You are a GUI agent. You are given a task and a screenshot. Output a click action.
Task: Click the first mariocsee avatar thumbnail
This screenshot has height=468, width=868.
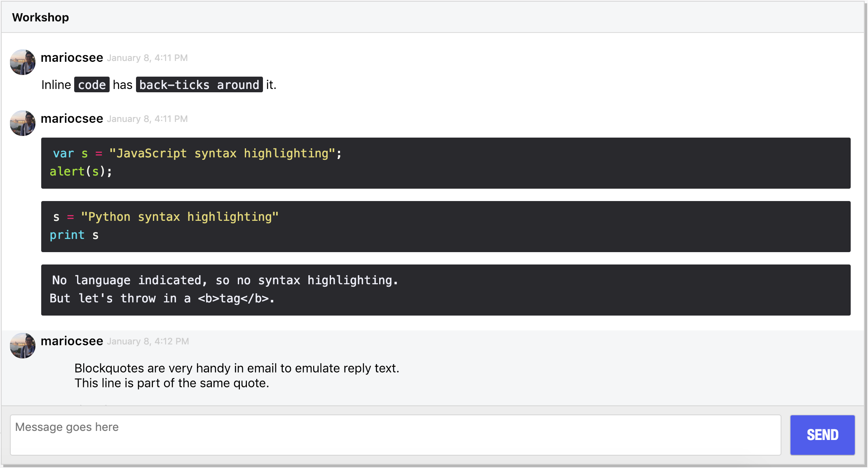pos(23,62)
